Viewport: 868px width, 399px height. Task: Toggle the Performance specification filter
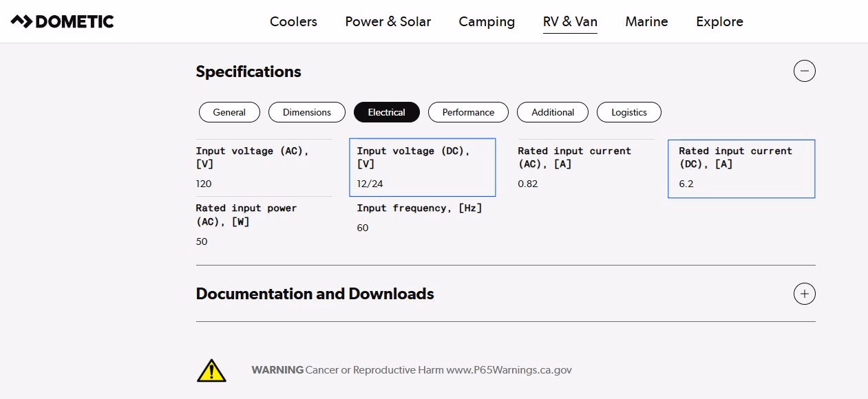click(x=468, y=112)
